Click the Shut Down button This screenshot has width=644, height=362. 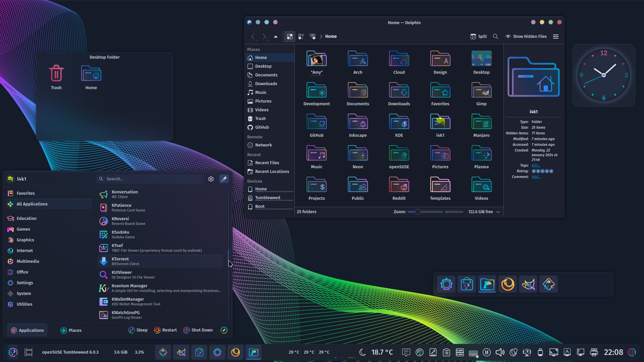coord(198,330)
